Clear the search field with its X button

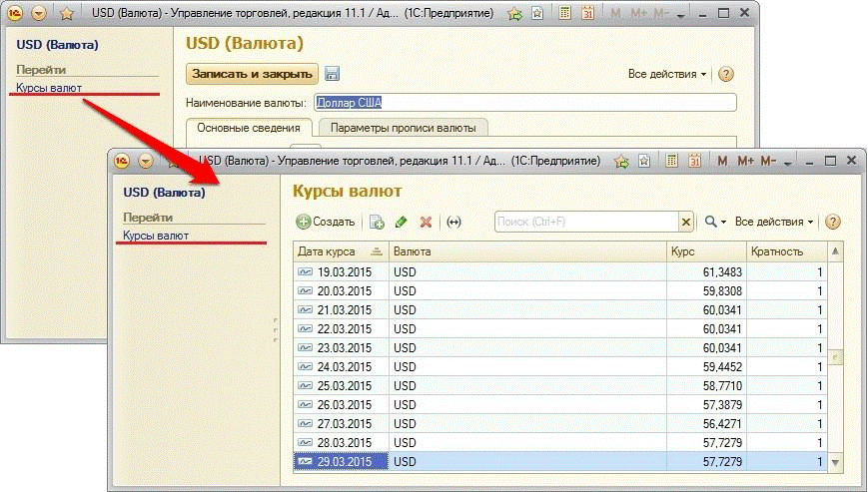686,222
